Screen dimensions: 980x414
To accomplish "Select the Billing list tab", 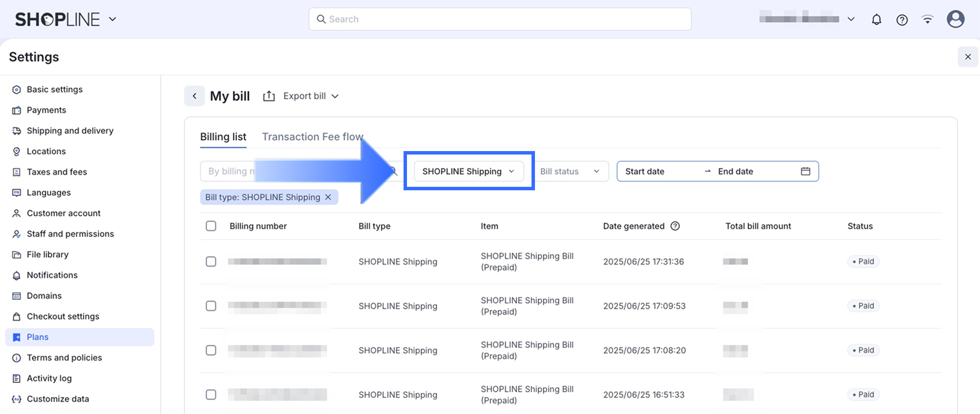I will pos(223,137).
